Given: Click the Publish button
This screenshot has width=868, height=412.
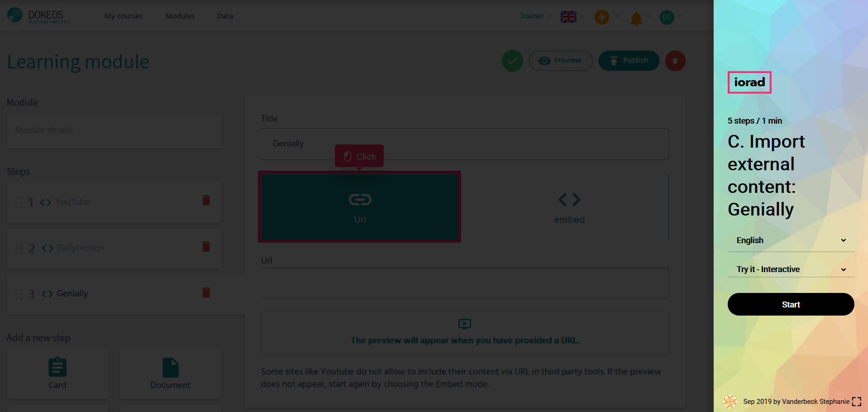Looking at the screenshot, I should pyautogui.click(x=628, y=61).
